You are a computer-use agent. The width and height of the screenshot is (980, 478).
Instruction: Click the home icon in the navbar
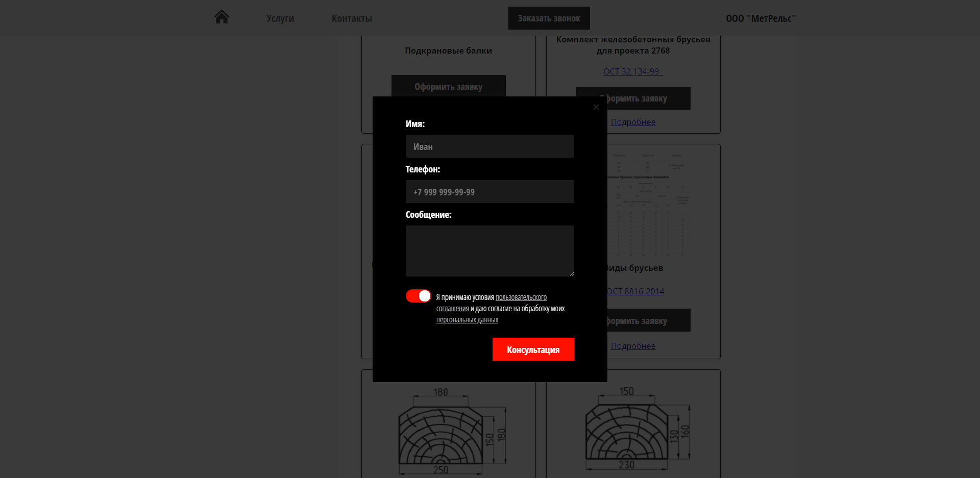coord(222,17)
